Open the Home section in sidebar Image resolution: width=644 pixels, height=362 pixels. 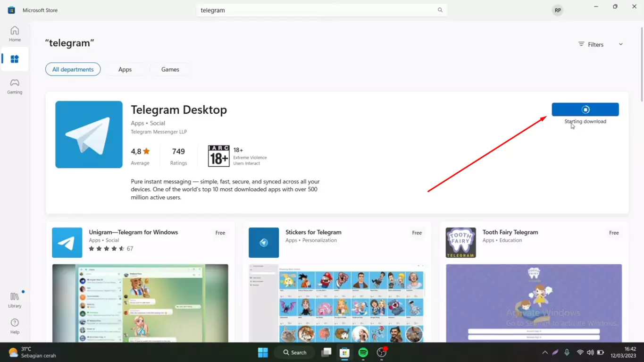(15, 34)
